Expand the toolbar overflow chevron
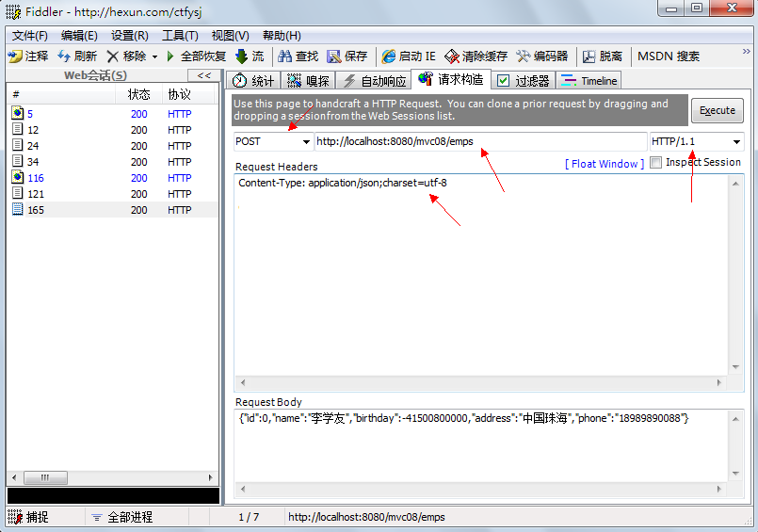The width and height of the screenshot is (758, 532). click(747, 51)
